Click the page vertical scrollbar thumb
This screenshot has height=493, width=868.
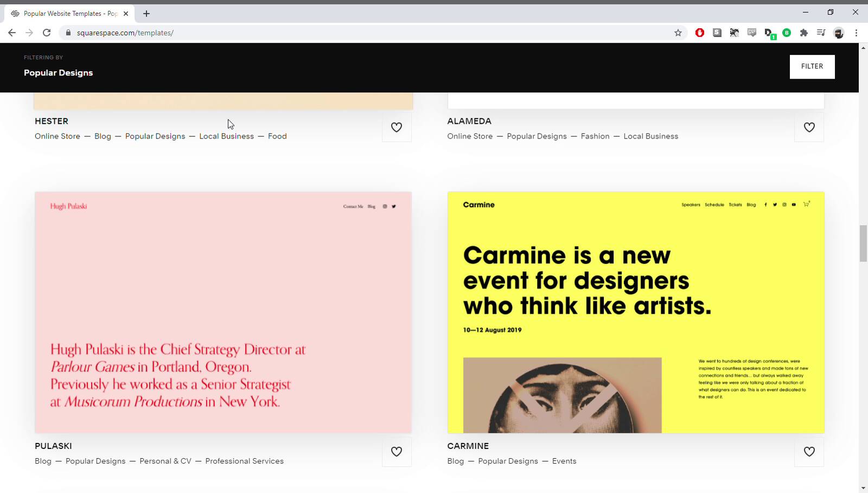[x=863, y=243]
